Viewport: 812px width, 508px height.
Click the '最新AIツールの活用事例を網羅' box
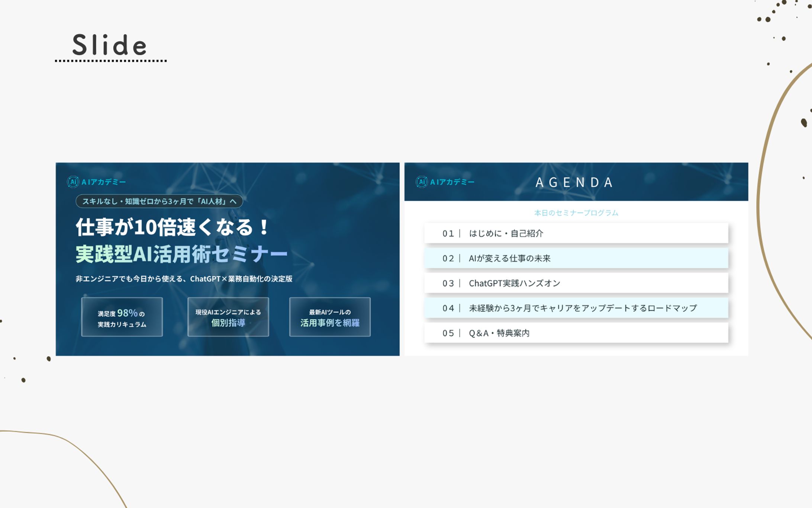pyautogui.click(x=330, y=317)
